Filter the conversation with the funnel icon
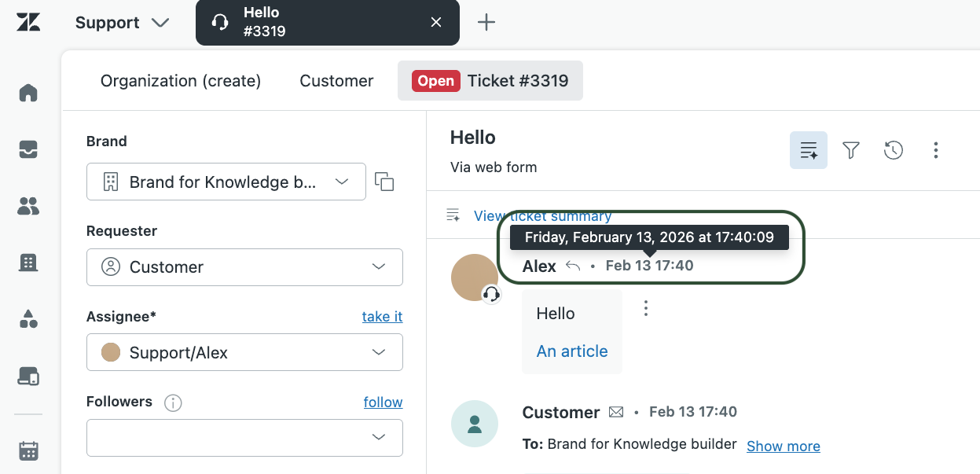The image size is (980, 474). coord(851,150)
